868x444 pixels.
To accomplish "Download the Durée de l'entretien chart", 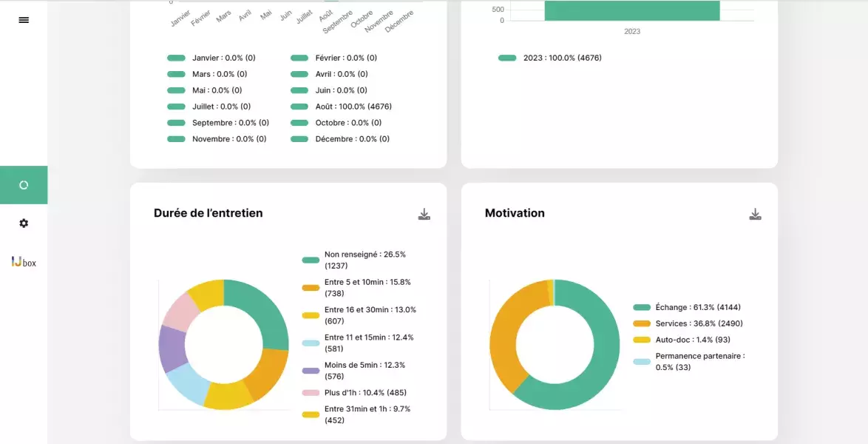I will tap(424, 215).
